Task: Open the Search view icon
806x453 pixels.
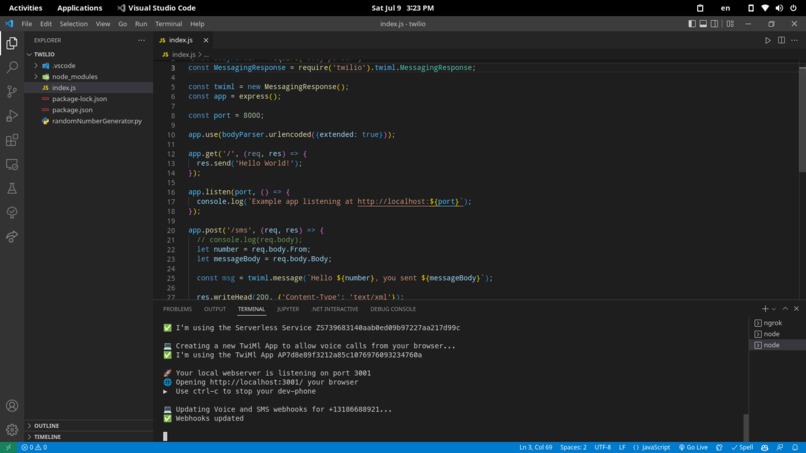Action: (x=12, y=67)
